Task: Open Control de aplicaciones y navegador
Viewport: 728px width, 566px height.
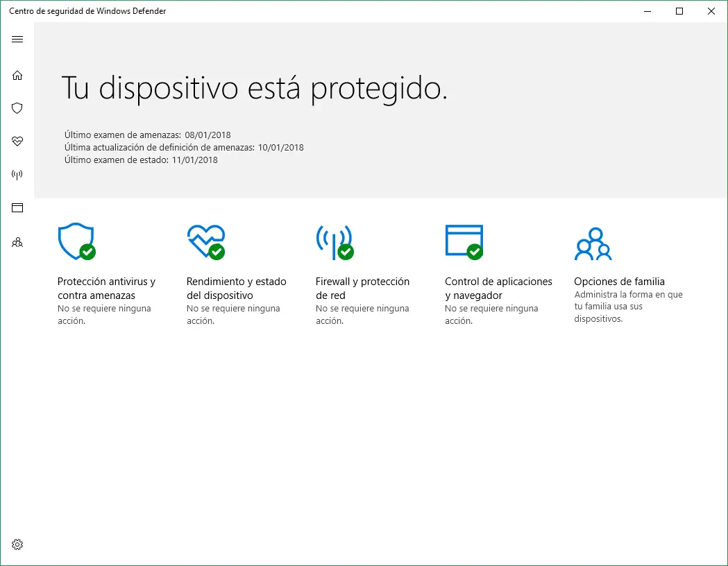Action: pos(499,288)
